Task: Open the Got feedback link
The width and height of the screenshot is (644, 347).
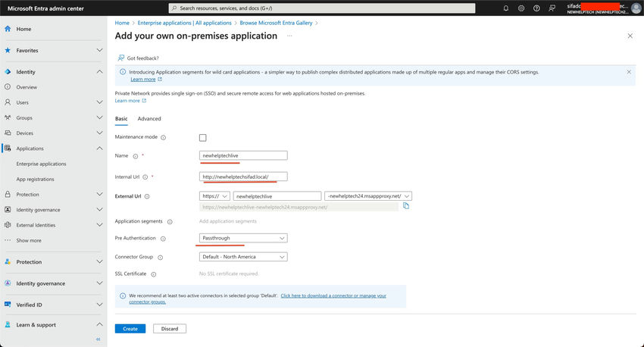Action: [x=142, y=58]
